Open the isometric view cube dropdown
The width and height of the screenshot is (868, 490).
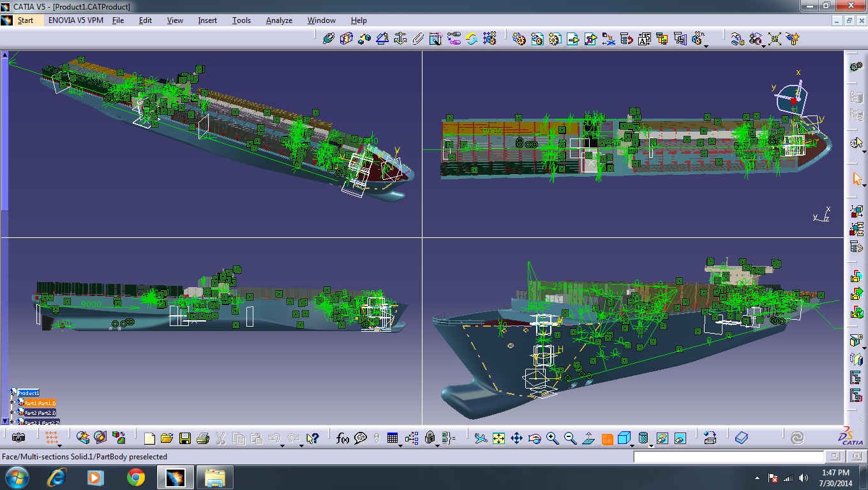632,445
